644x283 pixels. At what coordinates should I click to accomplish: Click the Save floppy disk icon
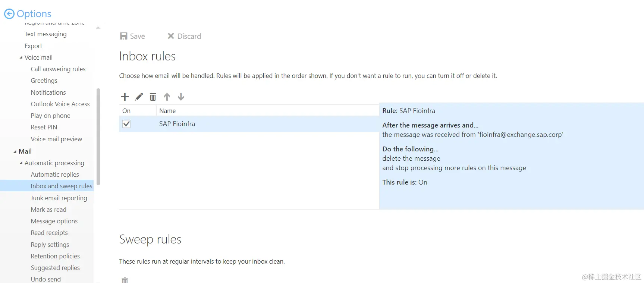[x=124, y=36]
